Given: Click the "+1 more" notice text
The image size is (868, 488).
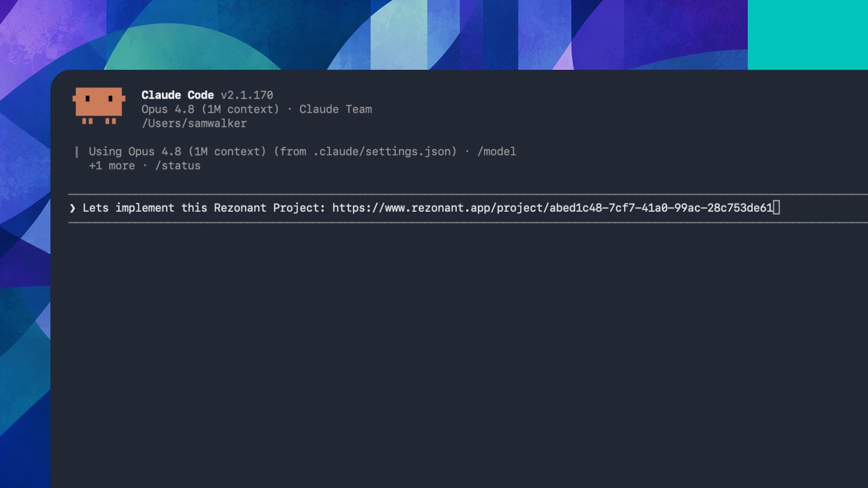Looking at the screenshot, I should click(x=112, y=166).
